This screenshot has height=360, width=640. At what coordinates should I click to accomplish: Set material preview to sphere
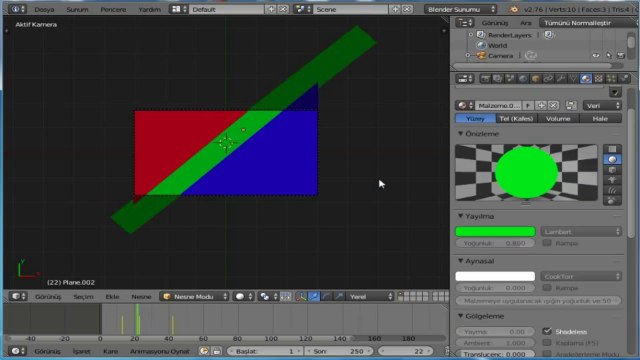pyautogui.click(x=612, y=159)
